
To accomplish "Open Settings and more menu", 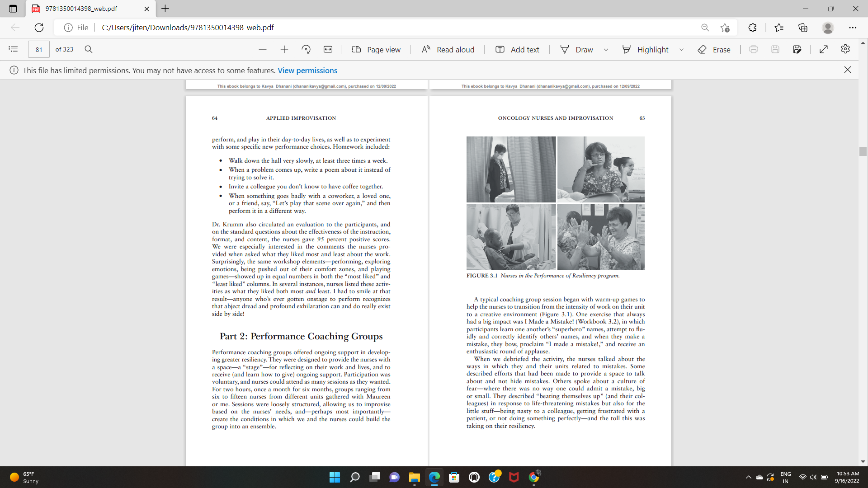I will click(853, 28).
